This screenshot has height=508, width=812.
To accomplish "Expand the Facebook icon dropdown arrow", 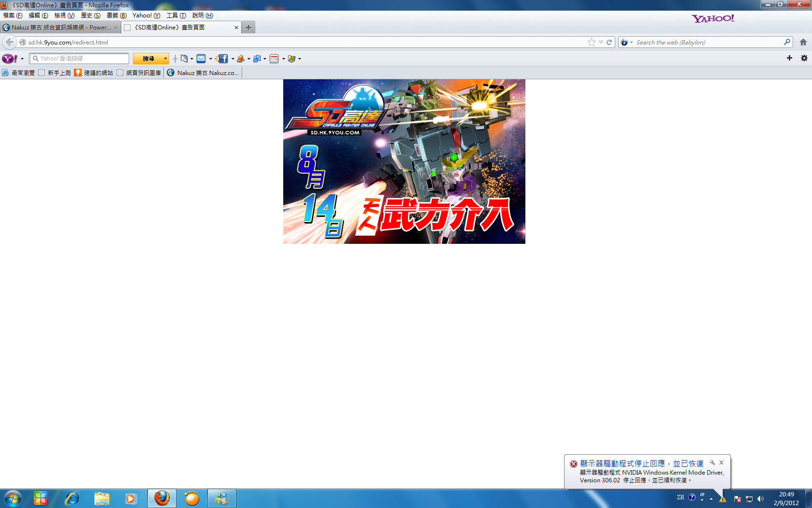I will coord(232,59).
